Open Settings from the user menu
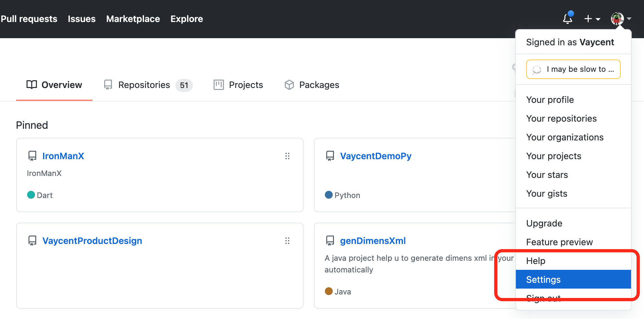 click(573, 280)
